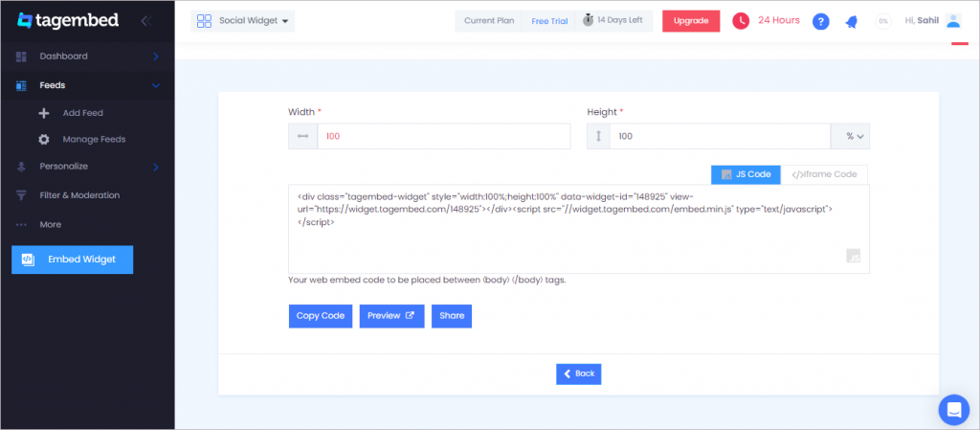Click the 24 Hours text
The height and width of the screenshot is (430, 980).
click(779, 20)
